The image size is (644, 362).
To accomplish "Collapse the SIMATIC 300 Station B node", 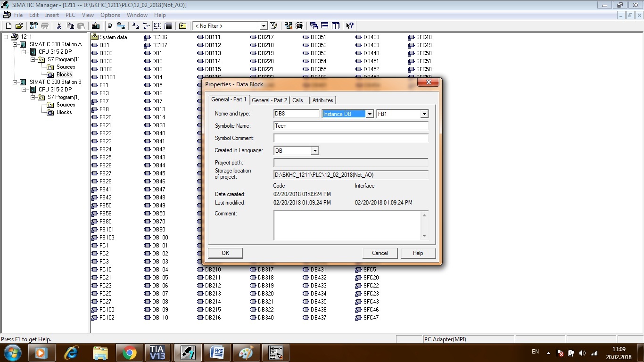I will [x=15, y=82].
